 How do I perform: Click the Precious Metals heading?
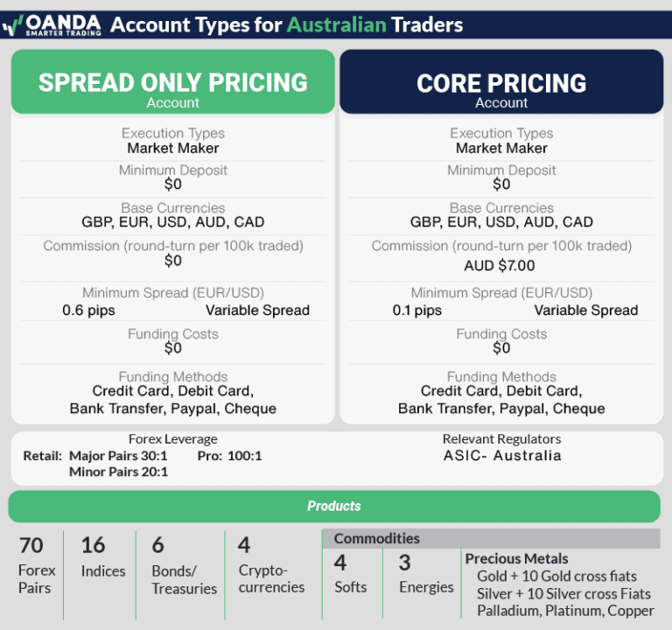click(x=516, y=558)
